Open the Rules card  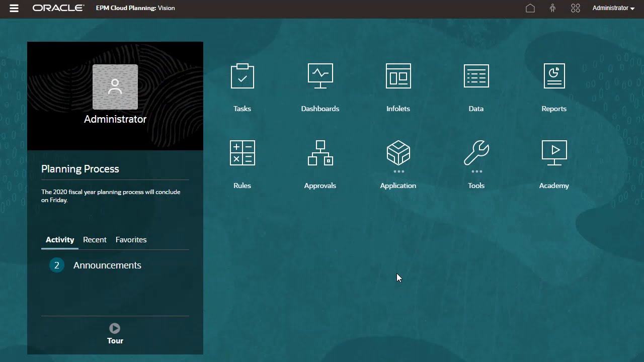tap(242, 164)
